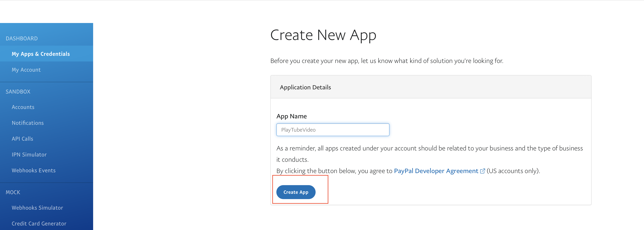Image resolution: width=644 pixels, height=230 pixels.
Task: Click the MOCK sidebar heading
Action: pyautogui.click(x=13, y=192)
